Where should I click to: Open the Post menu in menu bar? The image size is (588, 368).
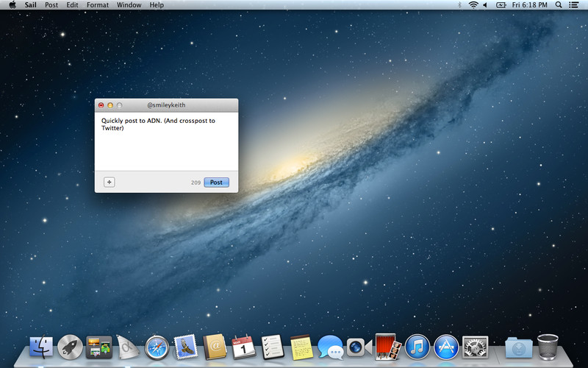[x=51, y=5]
